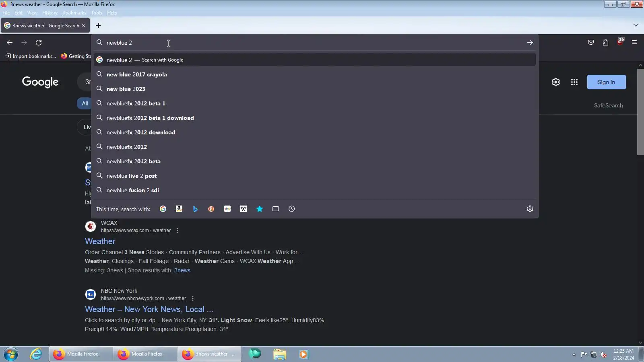The image size is (644, 362).
Task: Choose 'newblue 2 — Search with Google' row
Action: (315, 60)
